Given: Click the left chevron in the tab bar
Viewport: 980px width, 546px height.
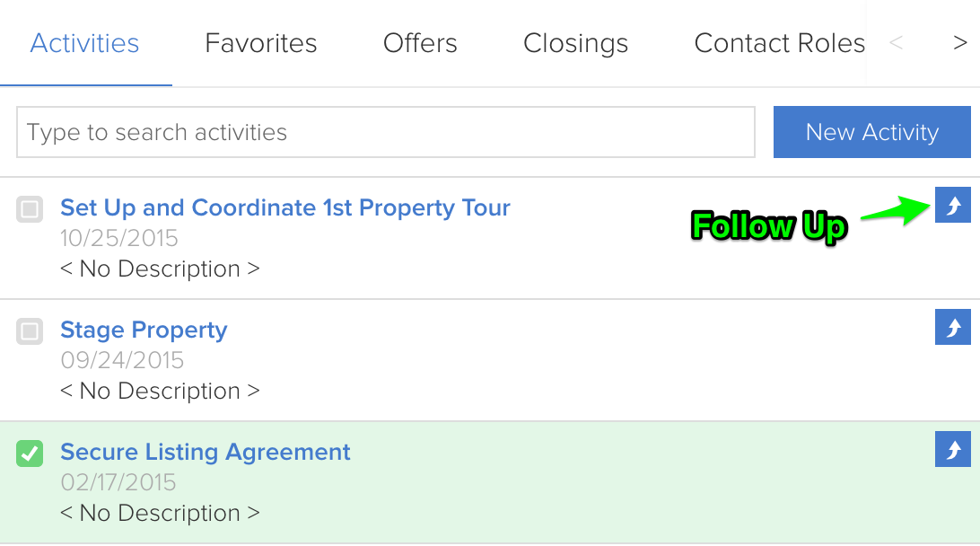Looking at the screenshot, I should click(x=896, y=42).
